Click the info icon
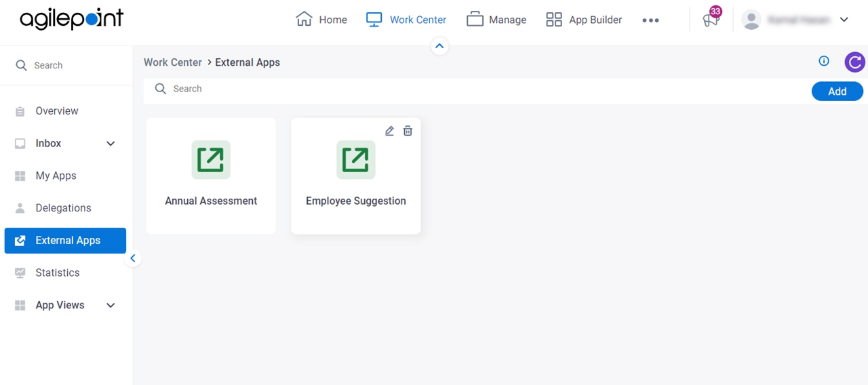Image resolution: width=868 pixels, height=385 pixels. [824, 61]
